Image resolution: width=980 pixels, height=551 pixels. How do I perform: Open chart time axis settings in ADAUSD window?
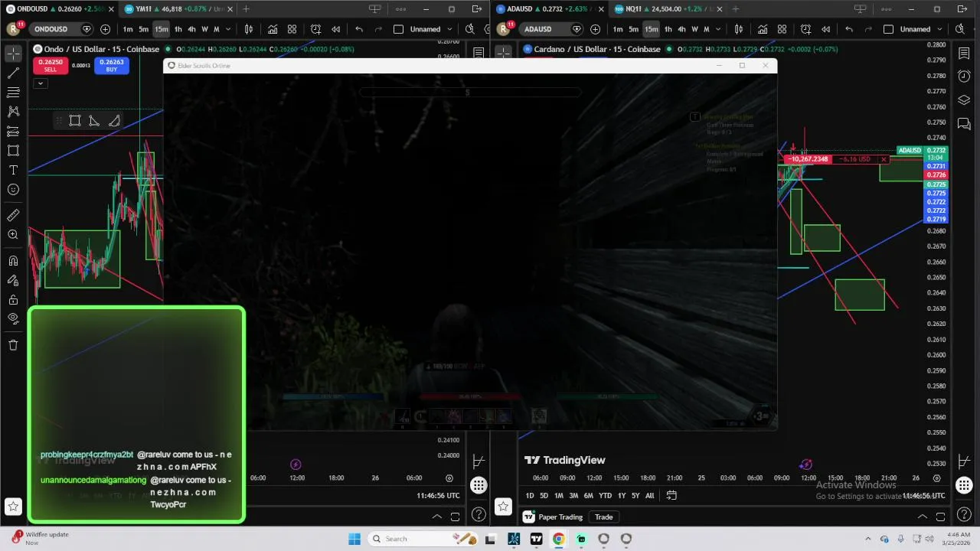coord(936,478)
